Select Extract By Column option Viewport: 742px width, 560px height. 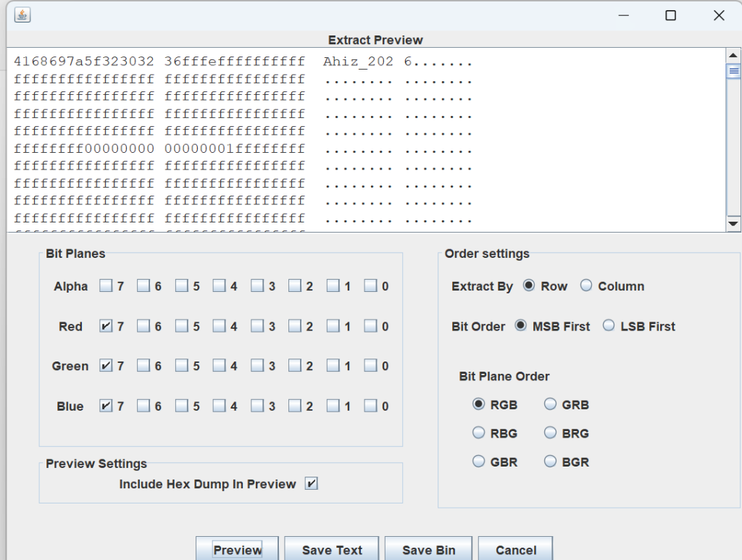586,286
